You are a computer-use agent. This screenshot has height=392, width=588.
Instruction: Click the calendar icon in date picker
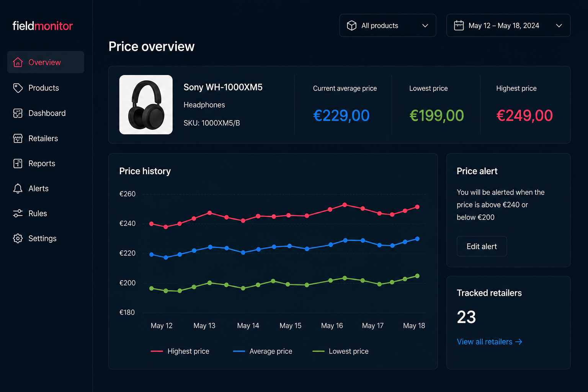coord(459,25)
